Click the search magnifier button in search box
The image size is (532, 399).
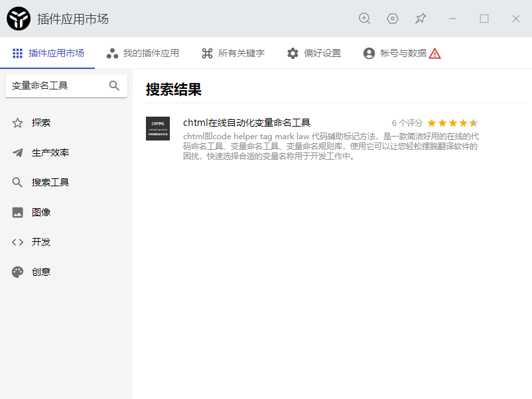pyautogui.click(x=114, y=85)
